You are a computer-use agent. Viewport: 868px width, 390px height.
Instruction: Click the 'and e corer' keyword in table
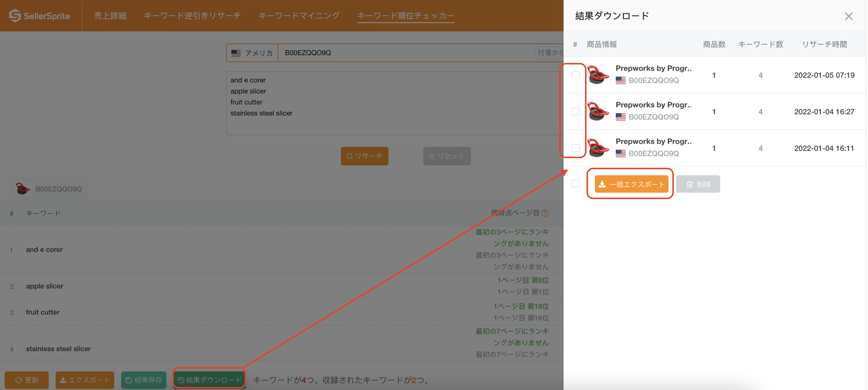point(44,249)
